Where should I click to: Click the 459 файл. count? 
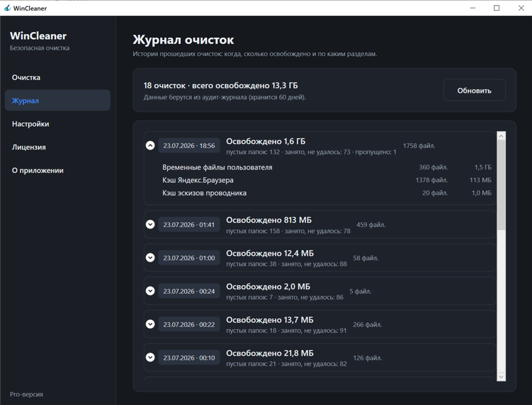371,224
